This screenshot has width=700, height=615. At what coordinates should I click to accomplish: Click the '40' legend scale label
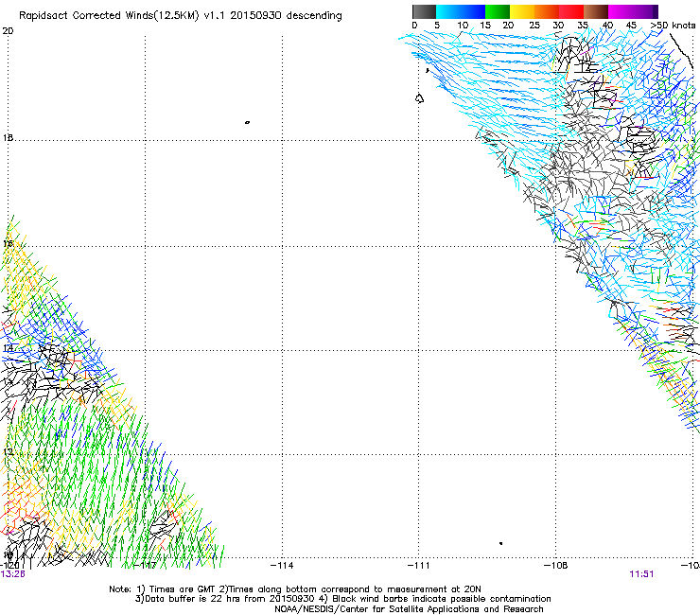(607, 26)
